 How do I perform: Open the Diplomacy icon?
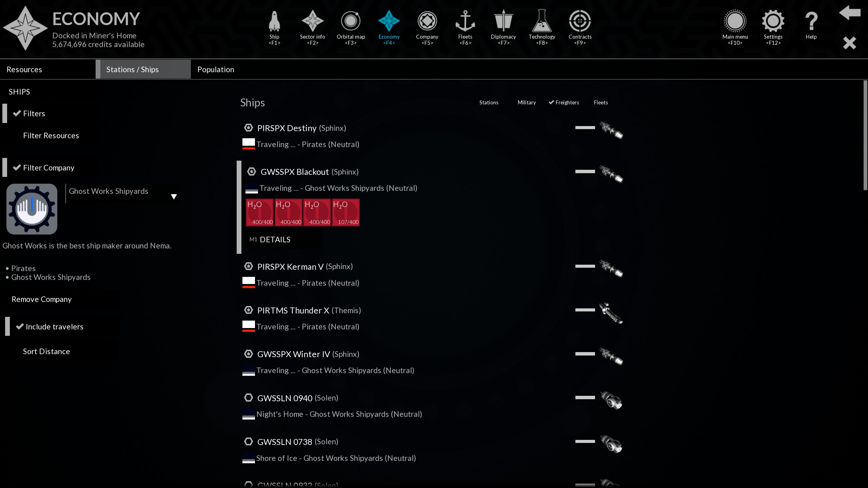pos(503,21)
